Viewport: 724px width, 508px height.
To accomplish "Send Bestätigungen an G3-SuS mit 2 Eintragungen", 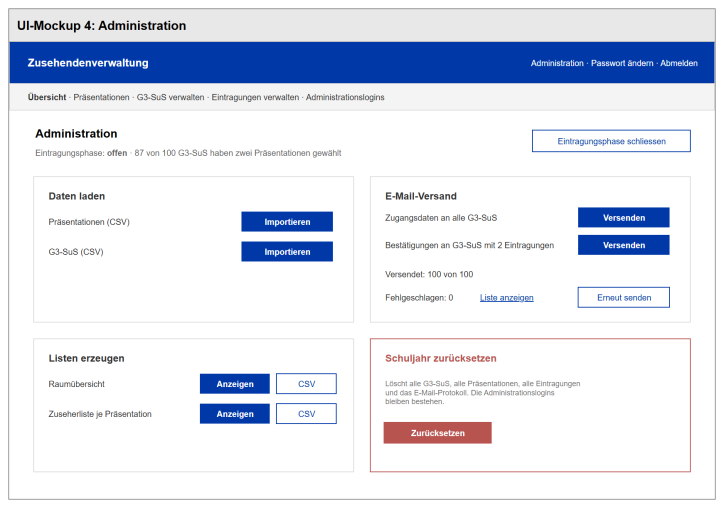I will coord(623,245).
